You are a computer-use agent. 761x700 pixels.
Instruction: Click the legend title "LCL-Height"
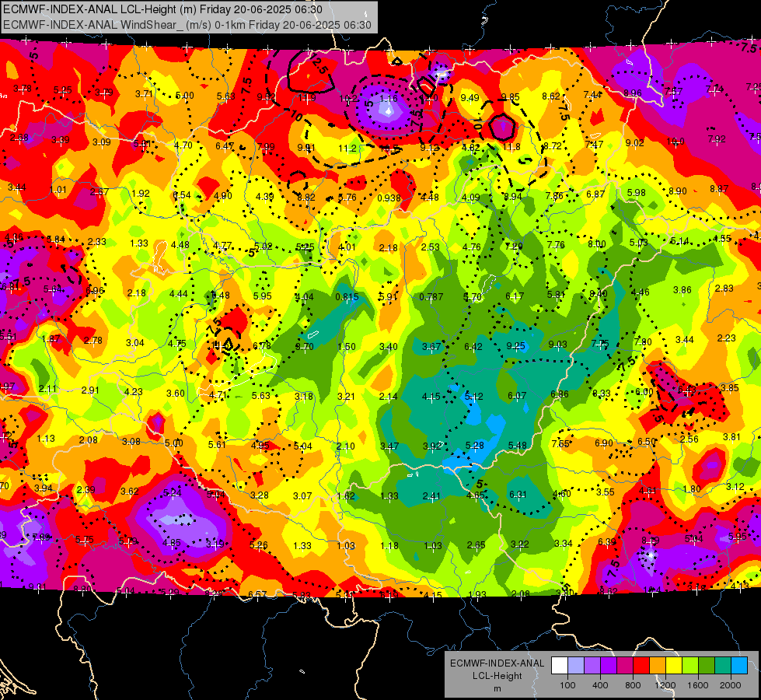point(497,676)
